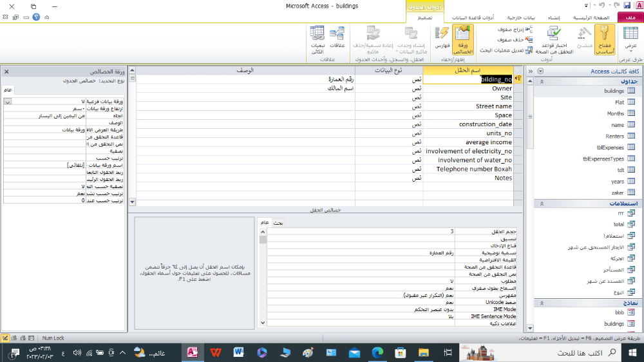The image size is (644, 362).
Task: Close the Property Sheet pane
Action: 6,71
